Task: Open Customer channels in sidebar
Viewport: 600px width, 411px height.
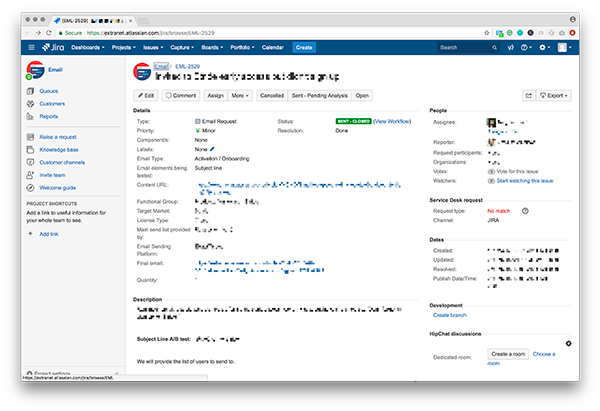Action: click(62, 162)
